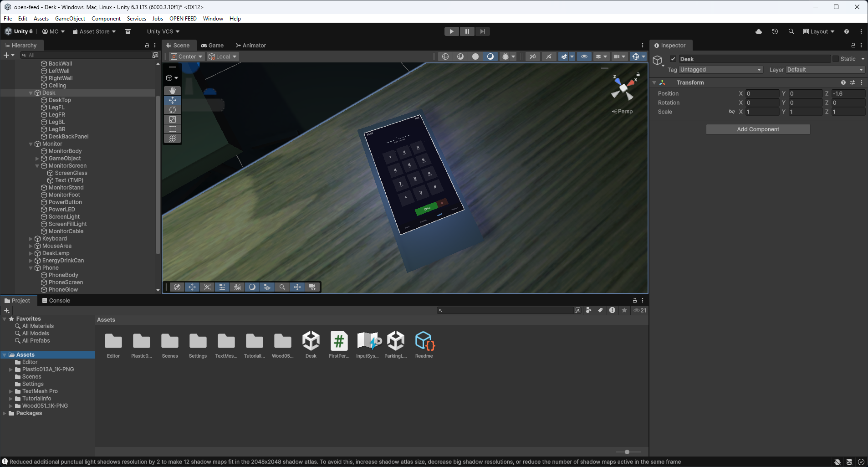Click the Position Z input field
868x467 pixels.
tap(848, 93)
